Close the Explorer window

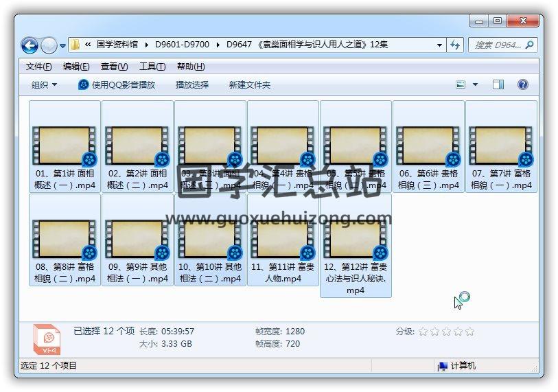tap(523, 21)
